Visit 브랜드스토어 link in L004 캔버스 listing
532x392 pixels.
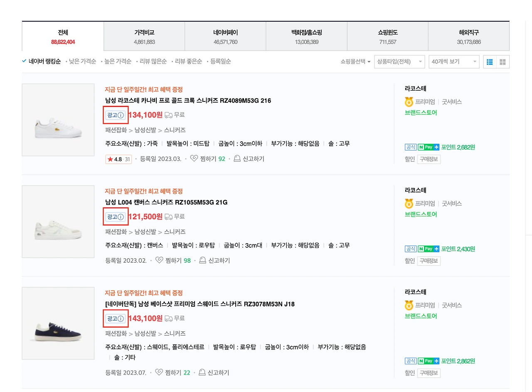pos(421,214)
